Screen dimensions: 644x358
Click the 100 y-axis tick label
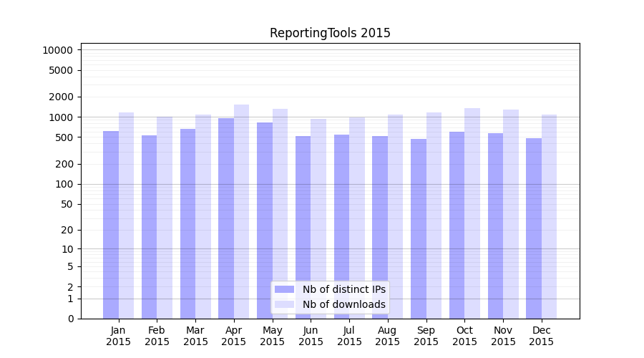point(64,184)
